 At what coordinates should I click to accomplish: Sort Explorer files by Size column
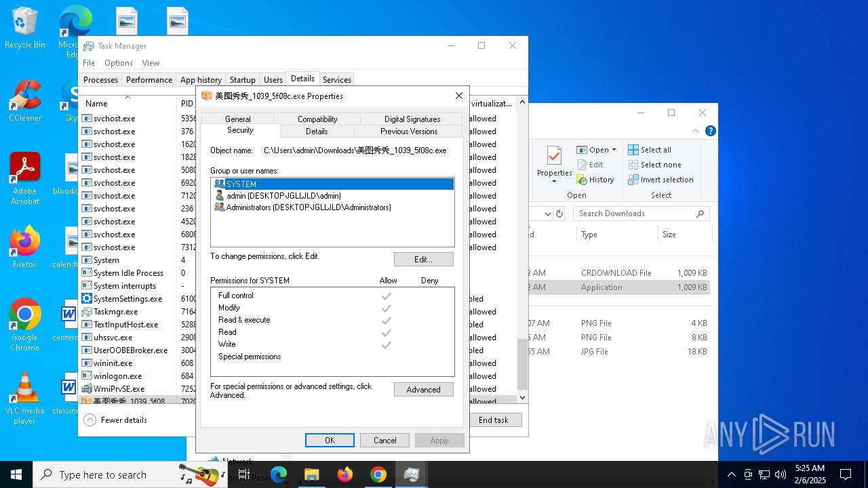click(684, 235)
